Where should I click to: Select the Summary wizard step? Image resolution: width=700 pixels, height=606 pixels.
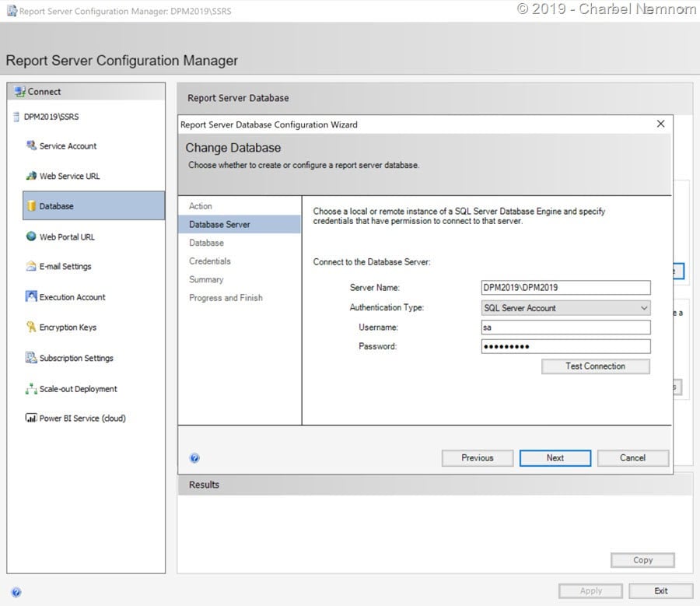[206, 279]
